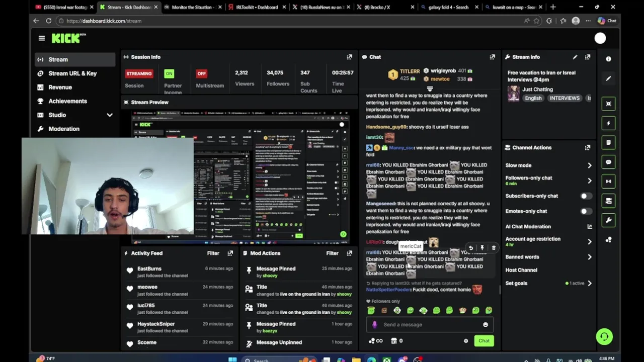Open the Activity Feed Filter

click(x=213, y=253)
